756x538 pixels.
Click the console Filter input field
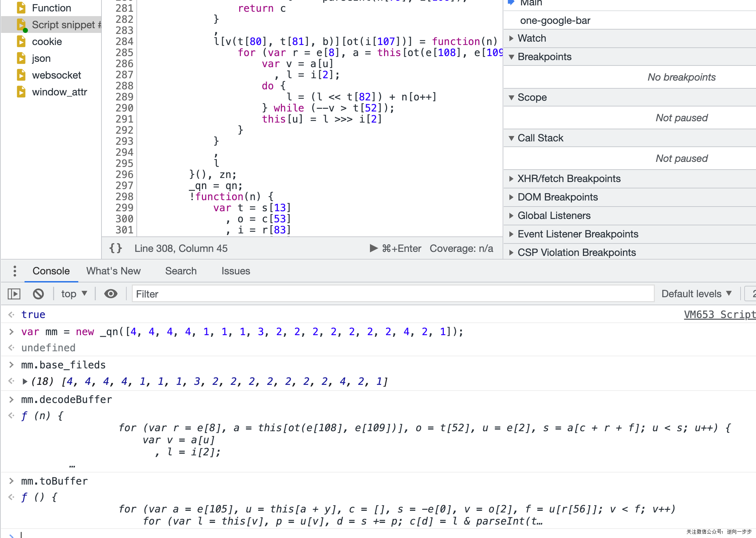(392, 294)
